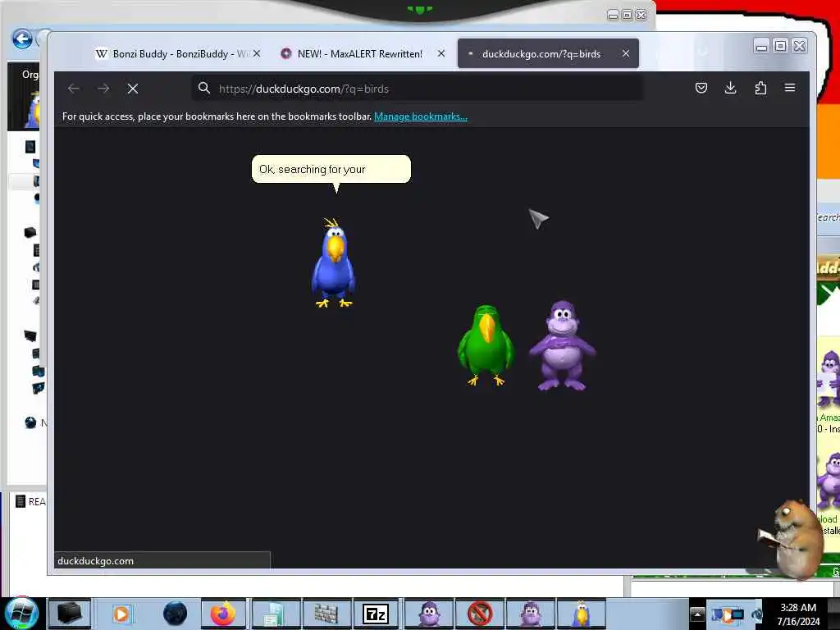Click the MaxALERT tab favicon

(x=286, y=53)
